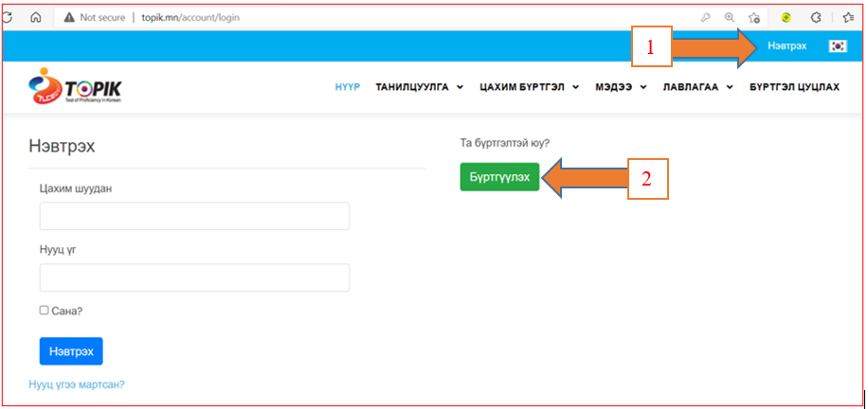Expand the ЦАХИМ БҮРТГЭЛ dropdown menu

529,87
